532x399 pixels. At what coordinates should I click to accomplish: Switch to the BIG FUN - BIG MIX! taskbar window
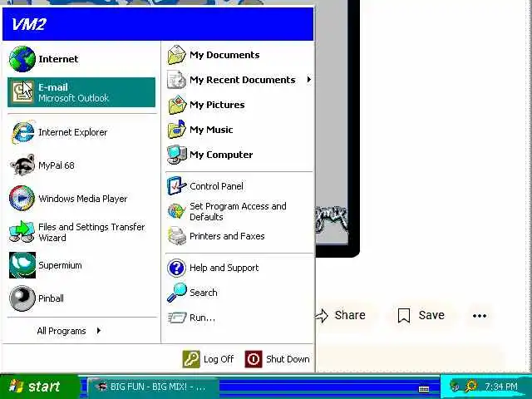[x=153, y=387]
